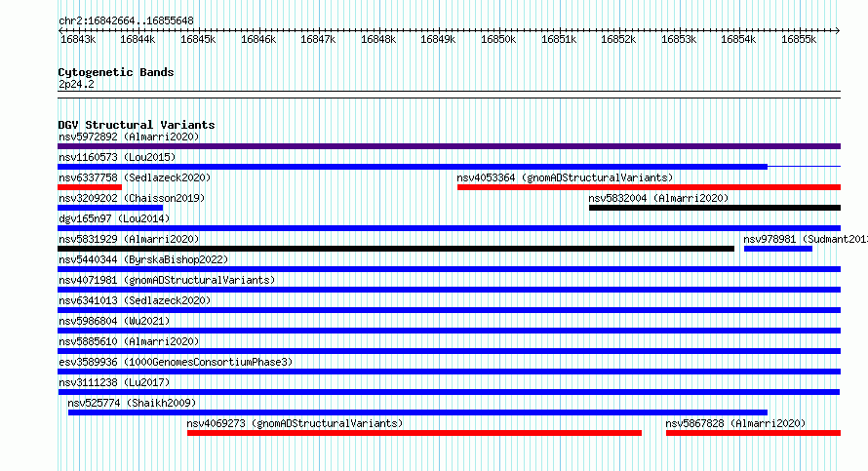
Task: Click the short blue nsv978981 bar
Action: pyautogui.click(x=777, y=249)
